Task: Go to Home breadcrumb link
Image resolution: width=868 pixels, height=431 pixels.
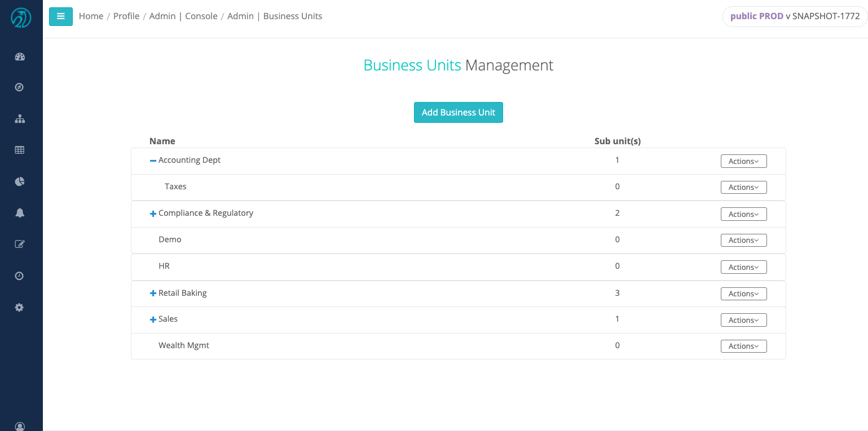Action: [91, 16]
